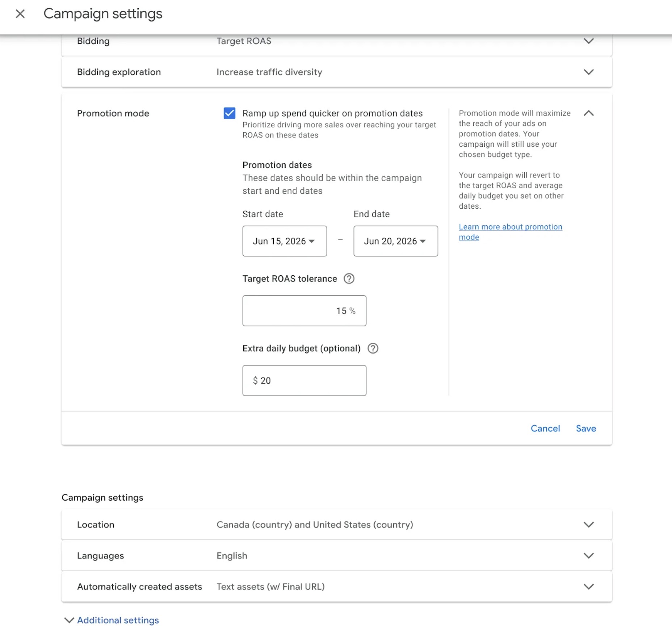Image resolution: width=672 pixels, height=639 pixels.
Task: Expand Bidding exploration row chevron
Action: point(589,72)
